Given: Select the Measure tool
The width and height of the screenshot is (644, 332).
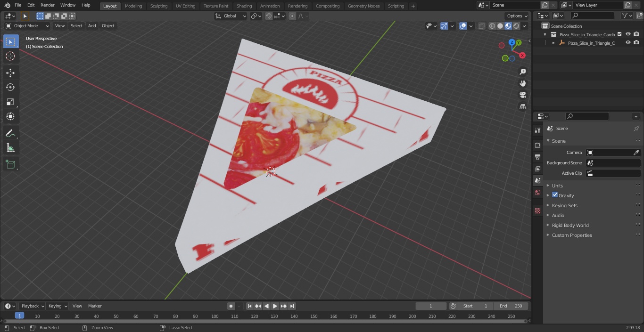Looking at the screenshot, I should (10, 148).
